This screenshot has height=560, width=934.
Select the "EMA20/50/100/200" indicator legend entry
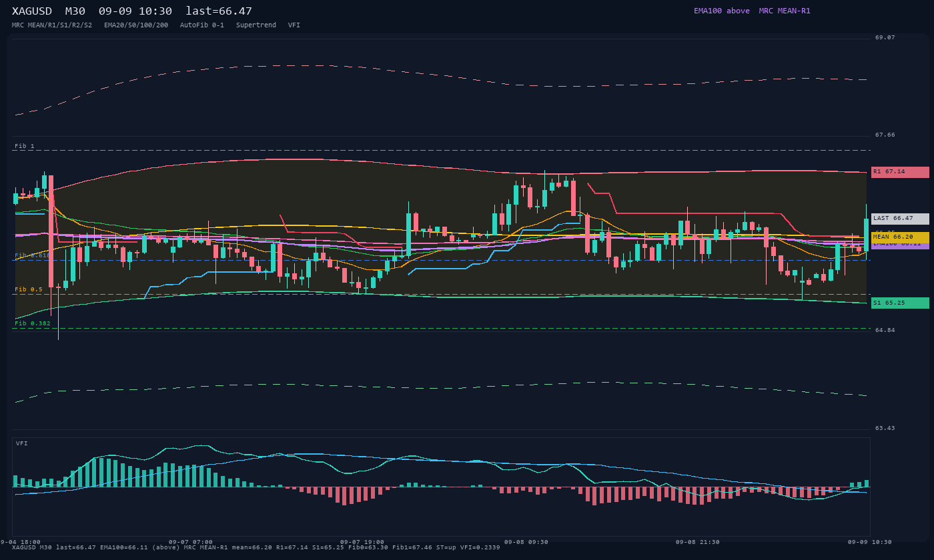[136, 25]
